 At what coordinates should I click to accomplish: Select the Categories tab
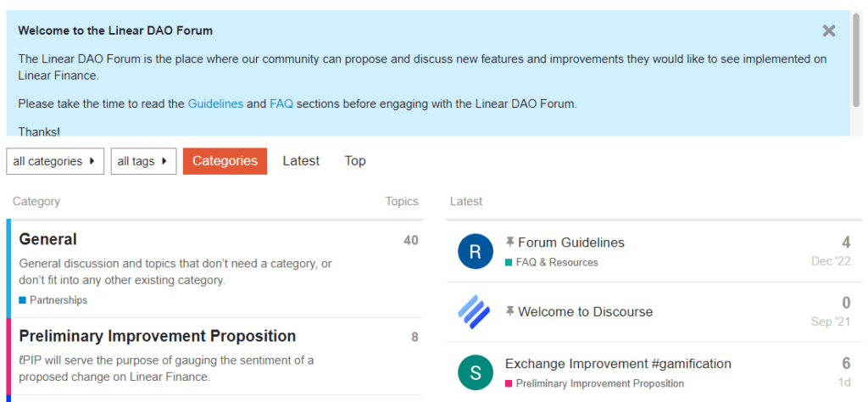point(225,161)
